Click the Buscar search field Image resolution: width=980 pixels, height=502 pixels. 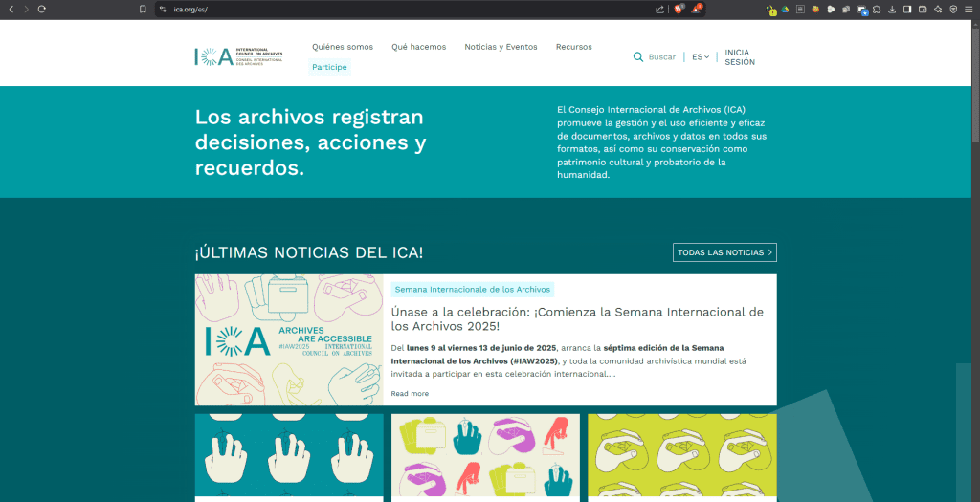click(662, 56)
